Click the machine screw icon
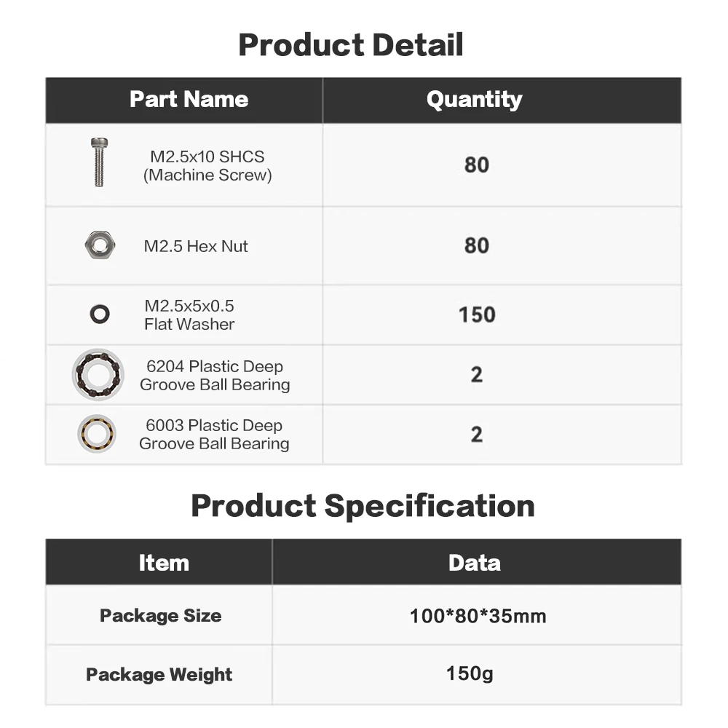 coord(99,162)
